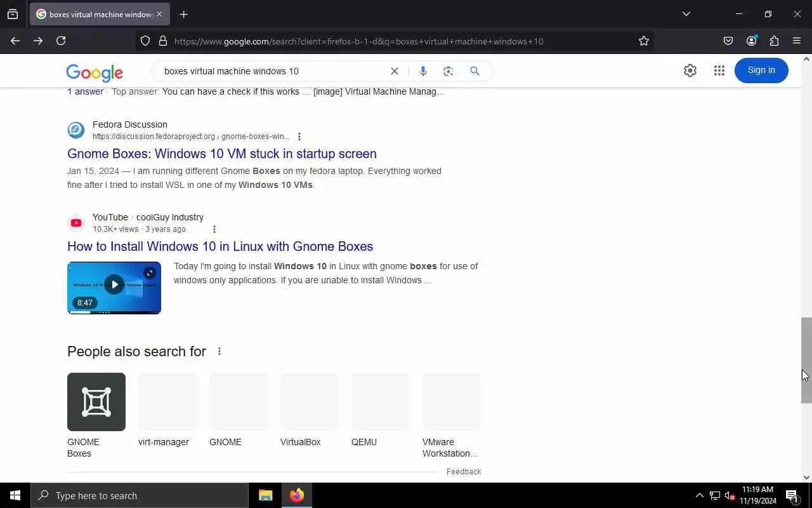Click the taskbar 'Type here to search' box

(x=140, y=495)
